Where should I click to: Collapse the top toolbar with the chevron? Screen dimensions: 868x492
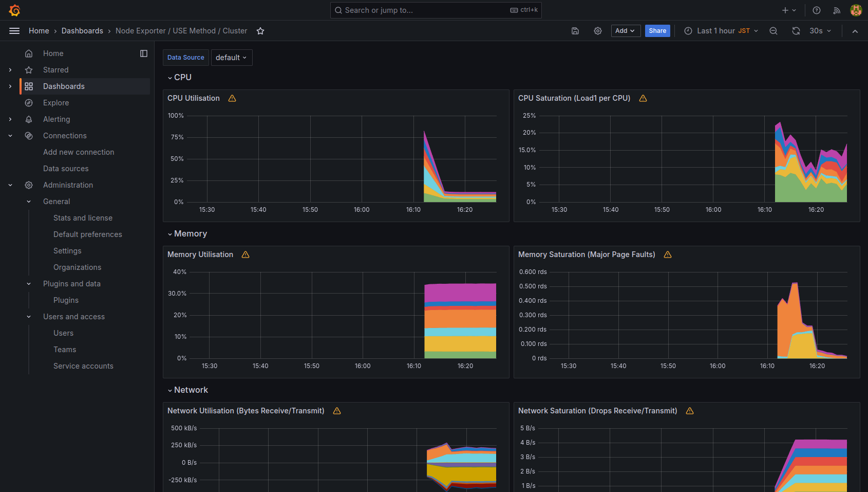coord(855,31)
